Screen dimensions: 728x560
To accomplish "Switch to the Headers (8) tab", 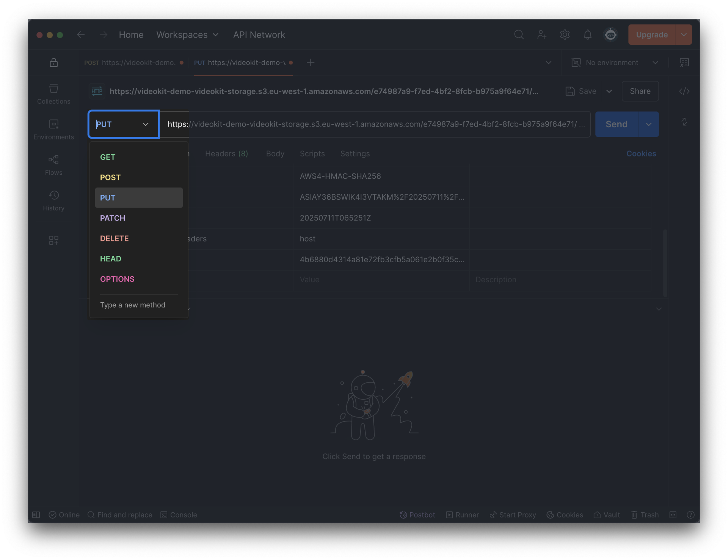I will pos(226,153).
